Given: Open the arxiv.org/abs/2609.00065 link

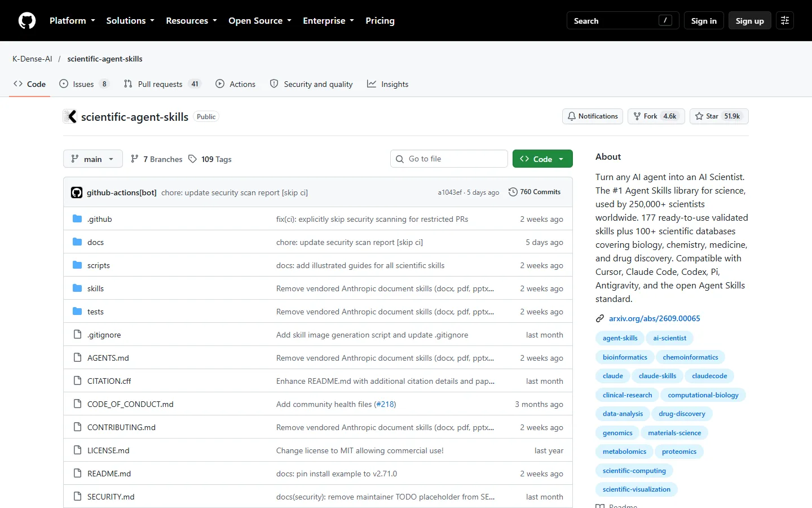Looking at the screenshot, I should pos(655,318).
